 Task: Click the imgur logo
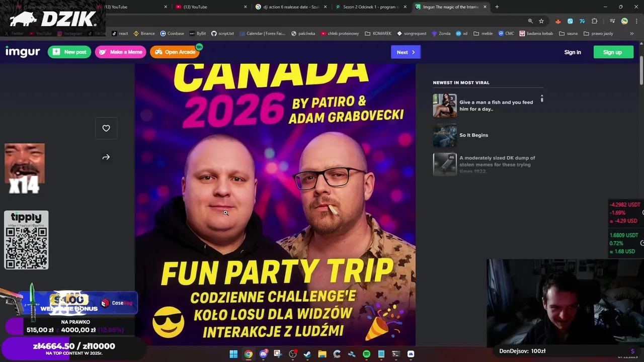(x=23, y=52)
